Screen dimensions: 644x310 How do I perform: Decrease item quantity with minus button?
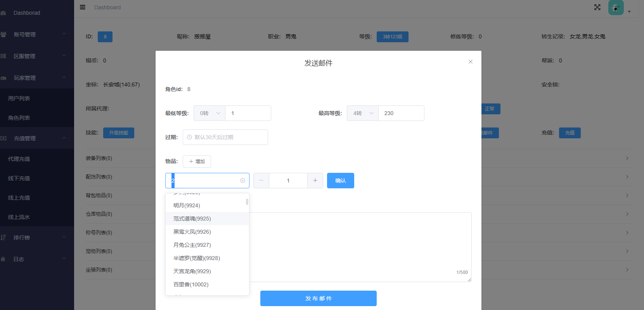261,181
